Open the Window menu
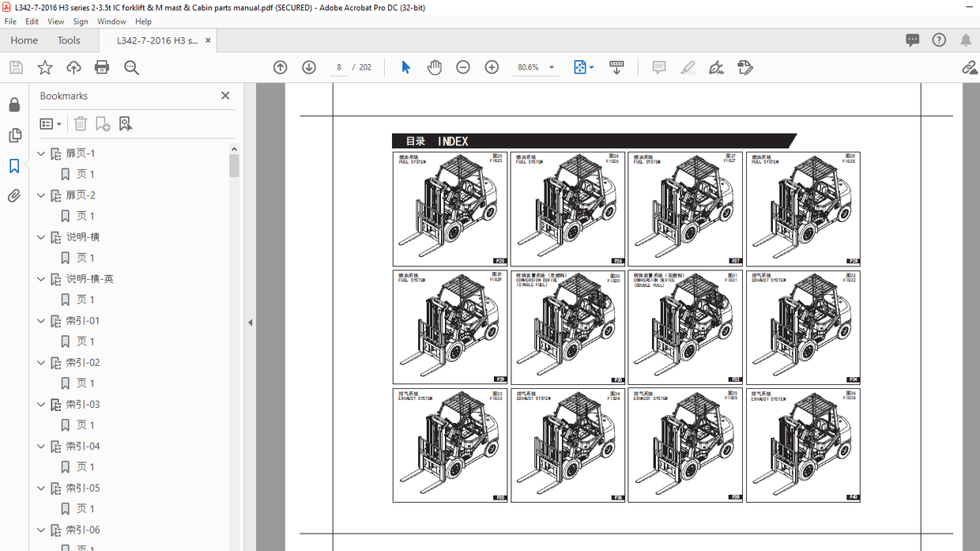This screenshot has height=551, width=980. click(x=111, y=21)
